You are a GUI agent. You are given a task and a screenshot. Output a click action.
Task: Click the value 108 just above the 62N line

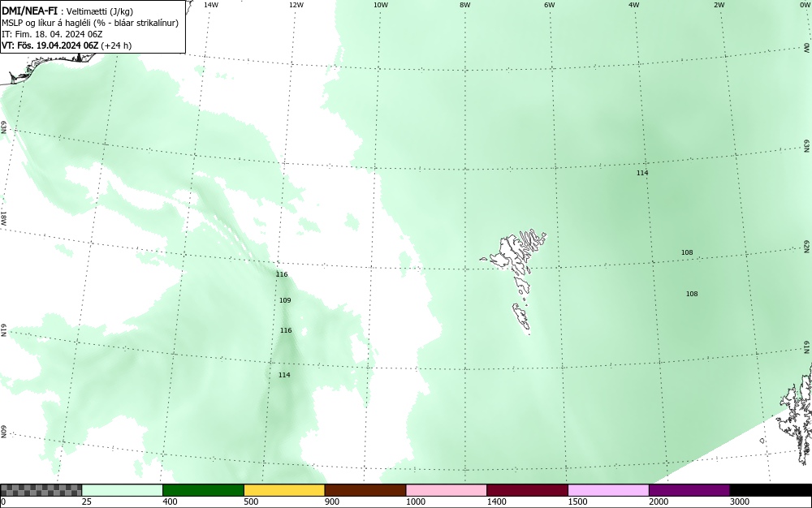pos(687,252)
